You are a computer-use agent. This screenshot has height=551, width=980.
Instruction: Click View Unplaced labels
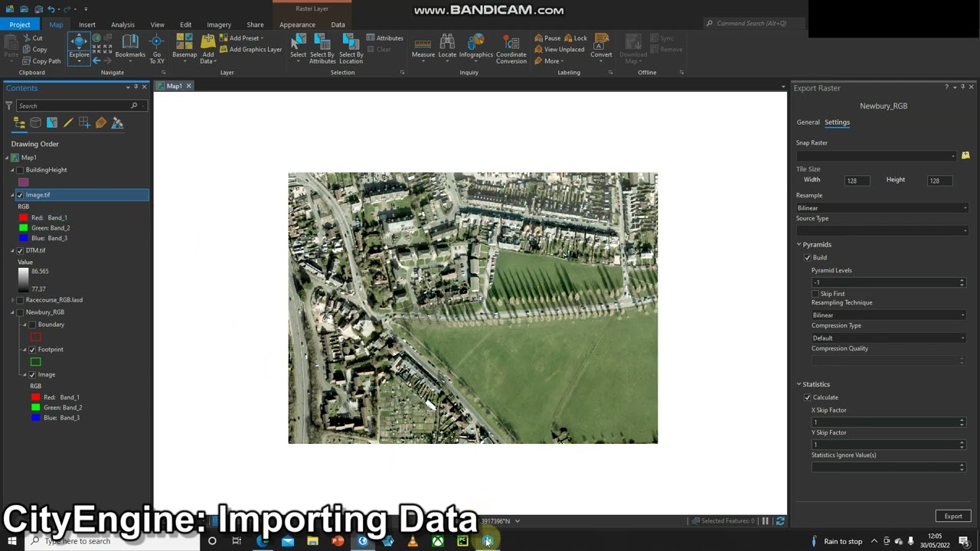pyautogui.click(x=559, y=49)
